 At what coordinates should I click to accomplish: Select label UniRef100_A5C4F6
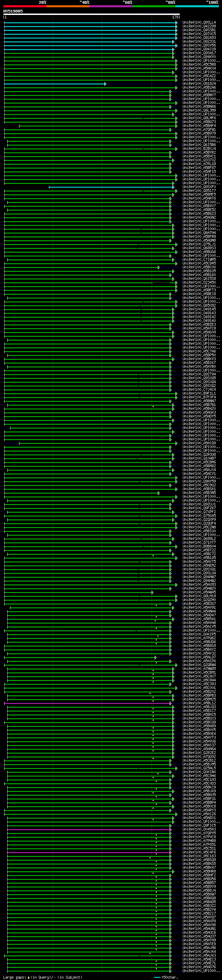(x=199, y=852)
